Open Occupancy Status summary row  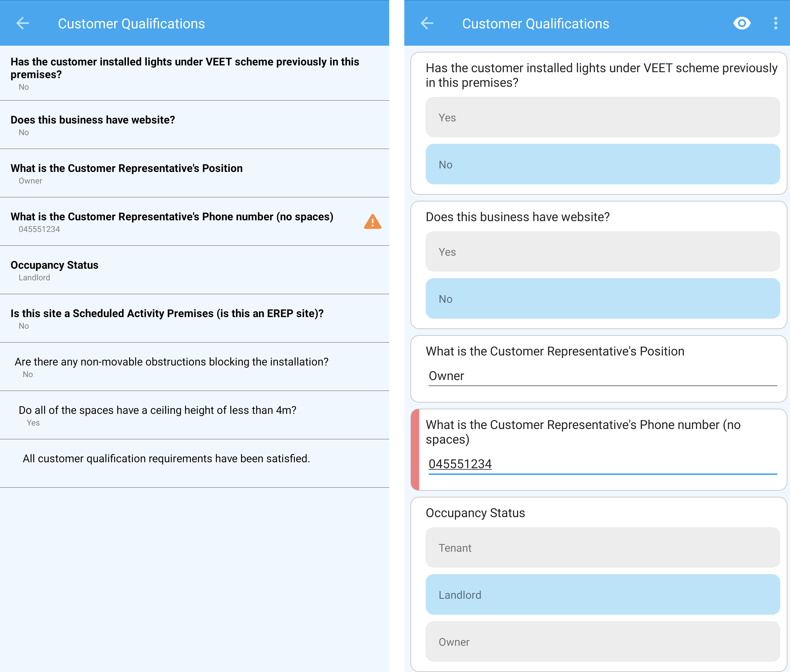point(194,270)
